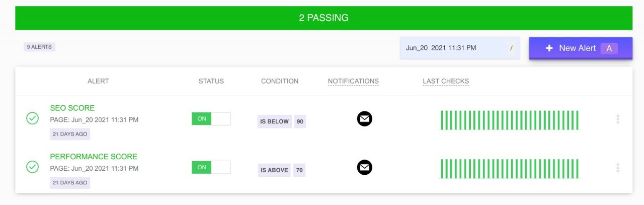644x205 pixels.
Task: Open the Performance Score row three-dot menu
Action: pyautogui.click(x=618, y=168)
